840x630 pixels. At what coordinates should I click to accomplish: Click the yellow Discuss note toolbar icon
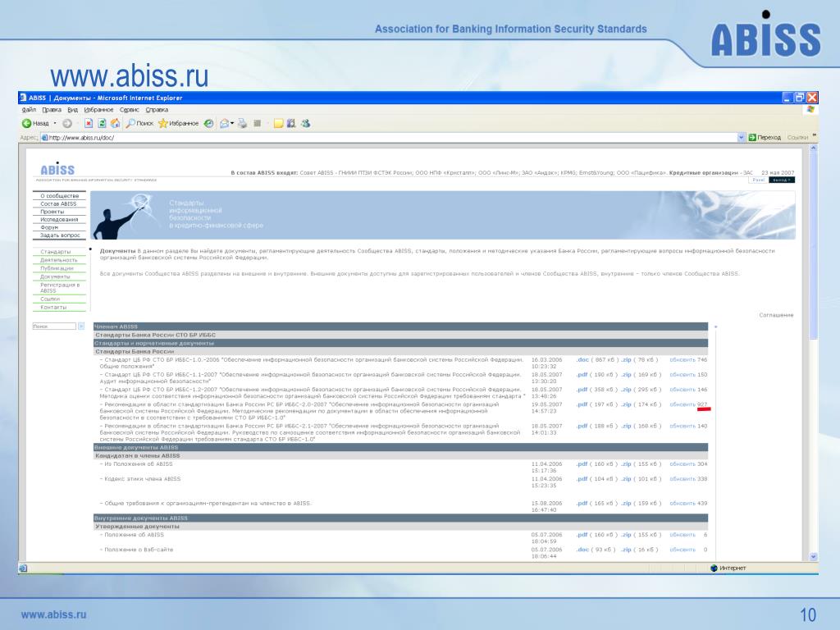point(278,123)
